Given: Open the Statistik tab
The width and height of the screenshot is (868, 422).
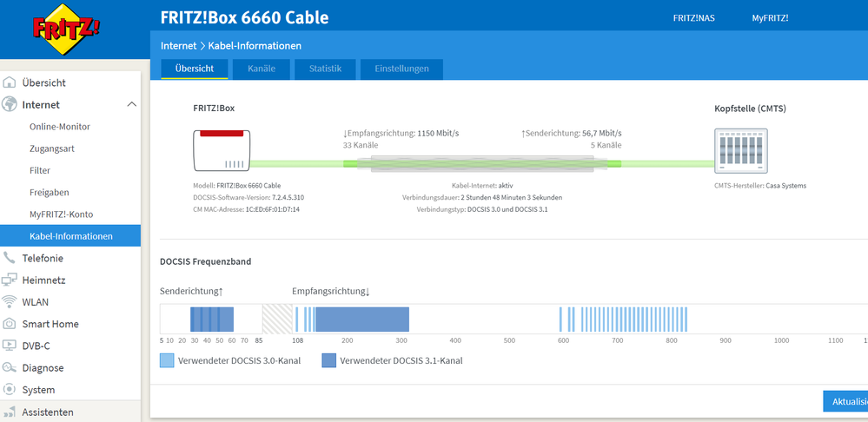Looking at the screenshot, I should tap(325, 69).
